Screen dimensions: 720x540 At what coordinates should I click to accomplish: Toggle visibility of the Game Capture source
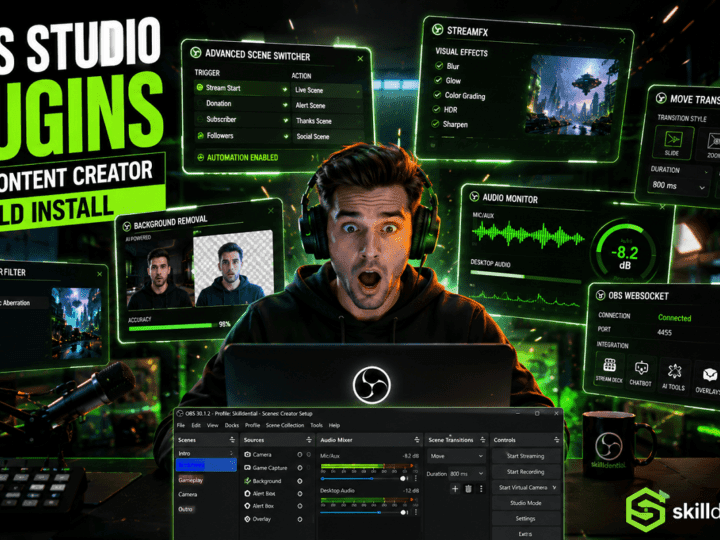300,468
